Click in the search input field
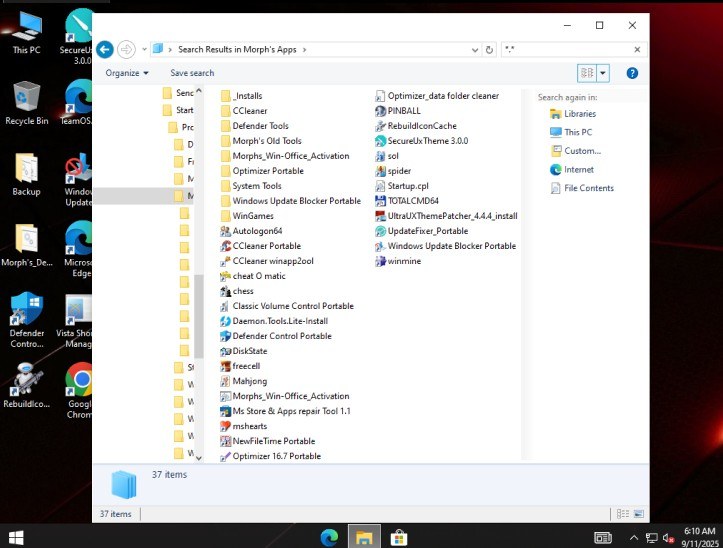This screenshot has width=723, height=548. pos(567,49)
